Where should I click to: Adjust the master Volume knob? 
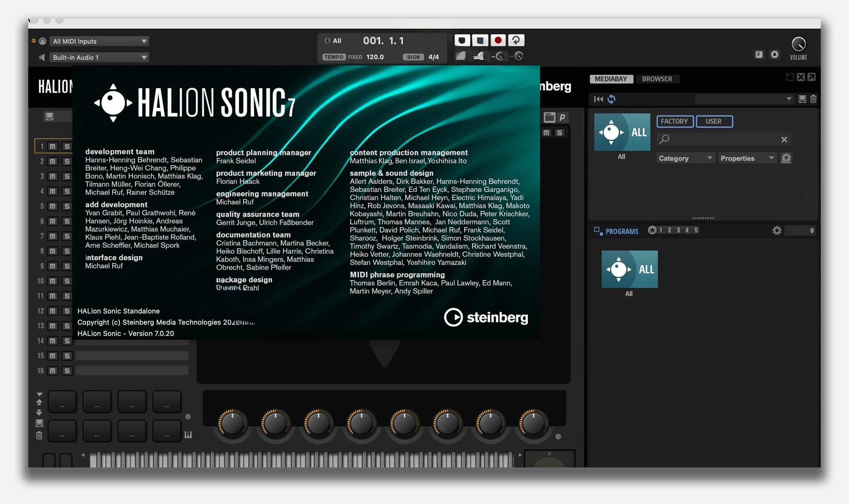tap(798, 44)
